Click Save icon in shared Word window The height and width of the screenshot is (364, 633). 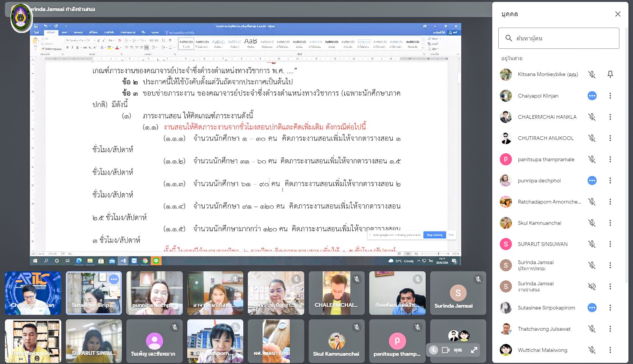click(36, 26)
